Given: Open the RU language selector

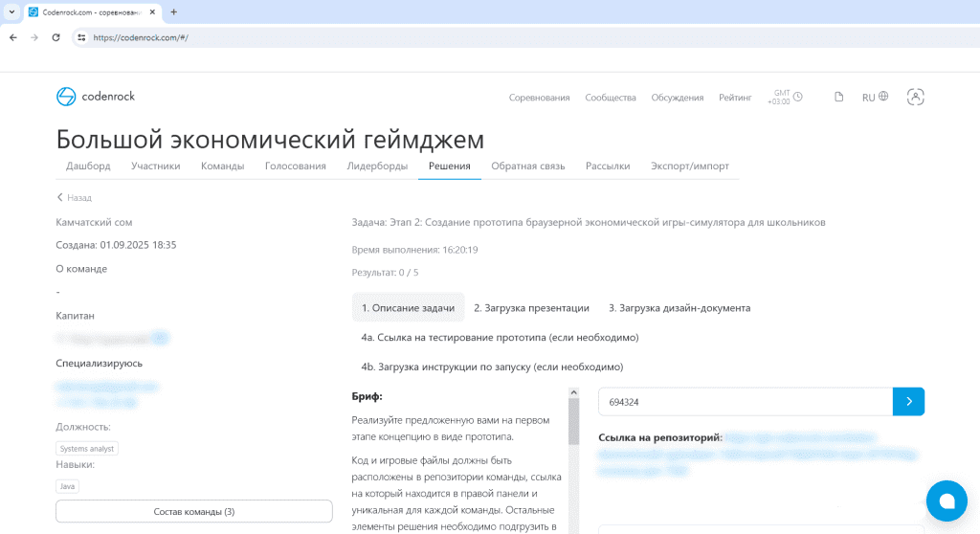Looking at the screenshot, I should (x=875, y=97).
